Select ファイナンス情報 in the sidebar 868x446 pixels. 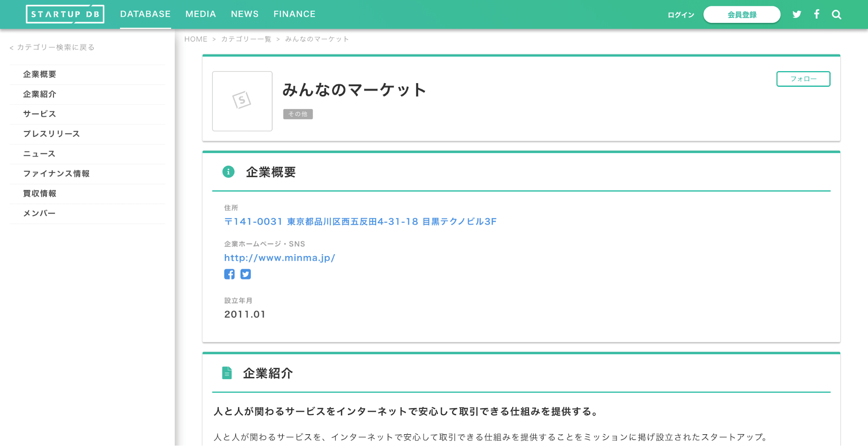pyautogui.click(x=87, y=174)
